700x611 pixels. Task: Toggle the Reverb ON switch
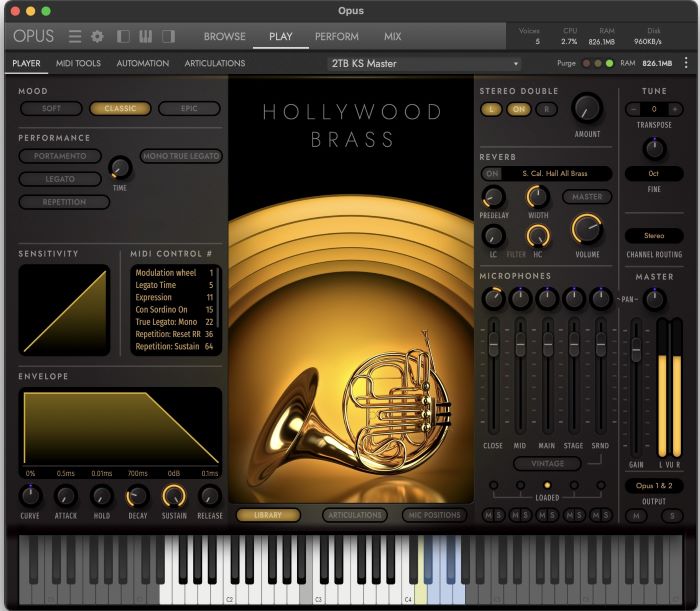pos(492,174)
